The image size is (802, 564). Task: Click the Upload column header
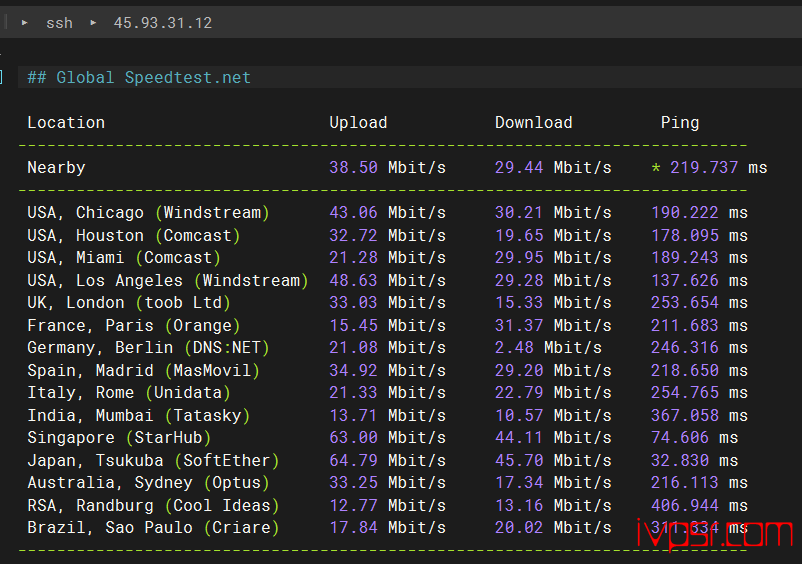(x=358, y=123)
